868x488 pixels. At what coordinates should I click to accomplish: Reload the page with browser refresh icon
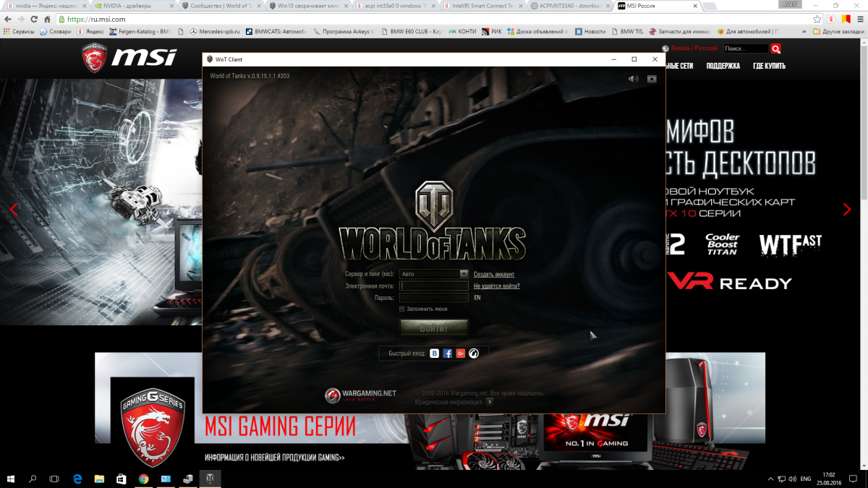(35, 20)
